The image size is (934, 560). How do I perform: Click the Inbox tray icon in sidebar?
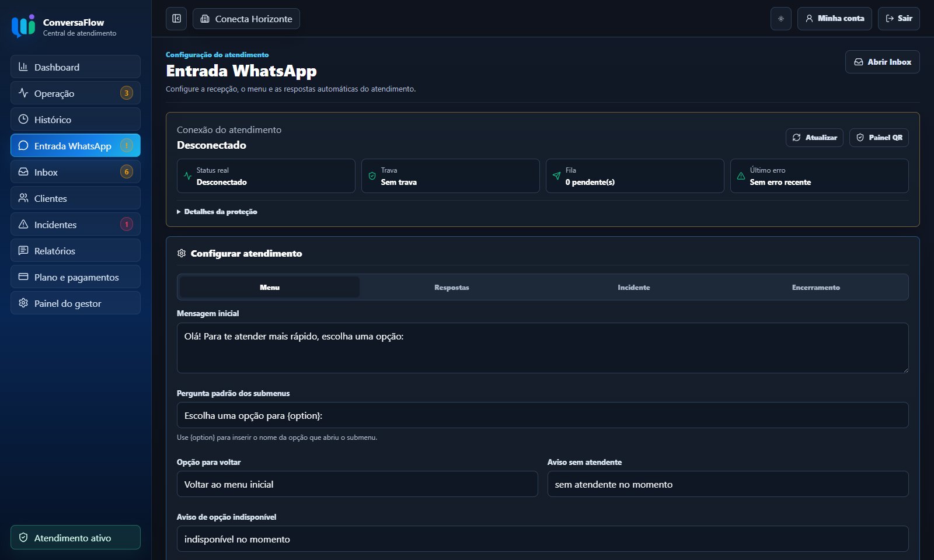pyautogui.click(x=23, y=171)
